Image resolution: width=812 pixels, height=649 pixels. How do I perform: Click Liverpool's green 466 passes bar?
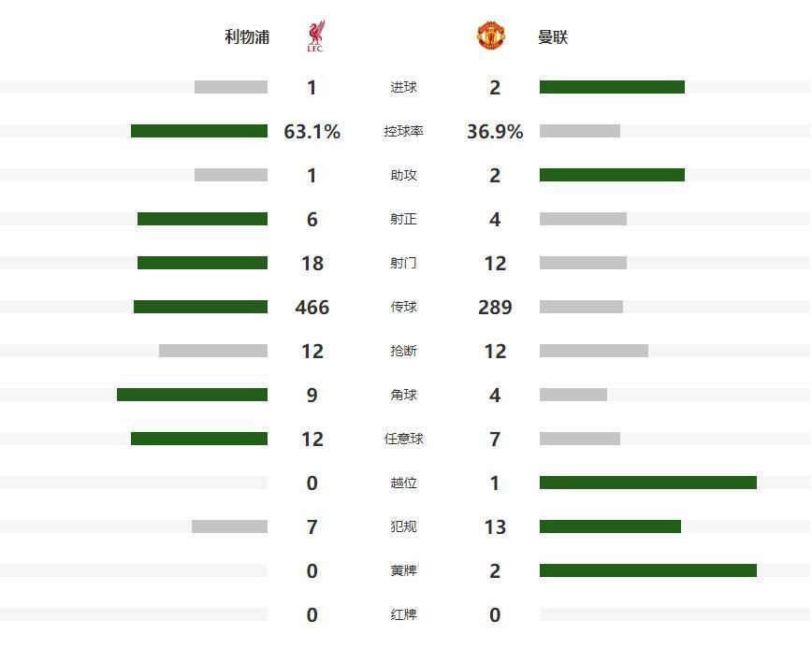click(x=200, y=308)
